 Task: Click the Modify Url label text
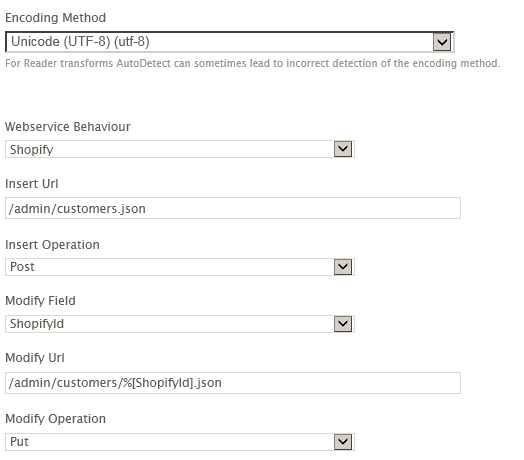(35, 358)
